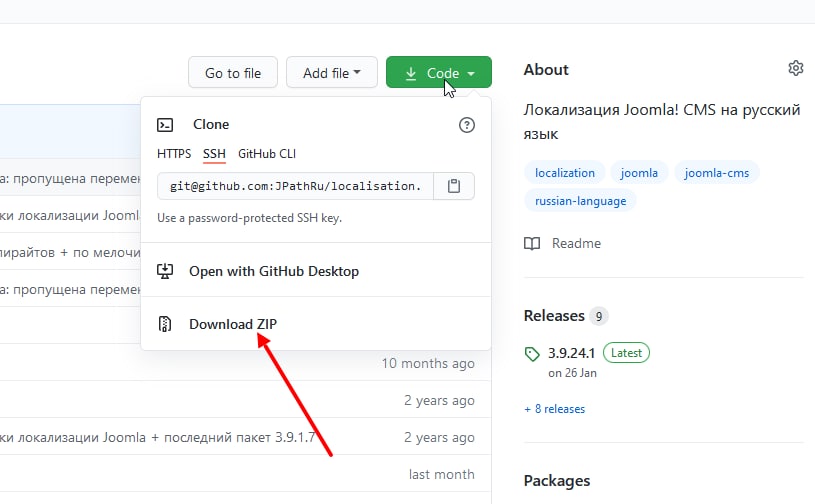This screenshot has height=504, width=815.
Task: Open the clone help question mark icon
Action: coord(466,125)
